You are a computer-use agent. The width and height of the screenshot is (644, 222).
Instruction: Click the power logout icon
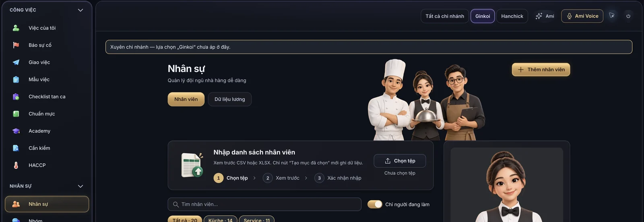click(628, 16)
